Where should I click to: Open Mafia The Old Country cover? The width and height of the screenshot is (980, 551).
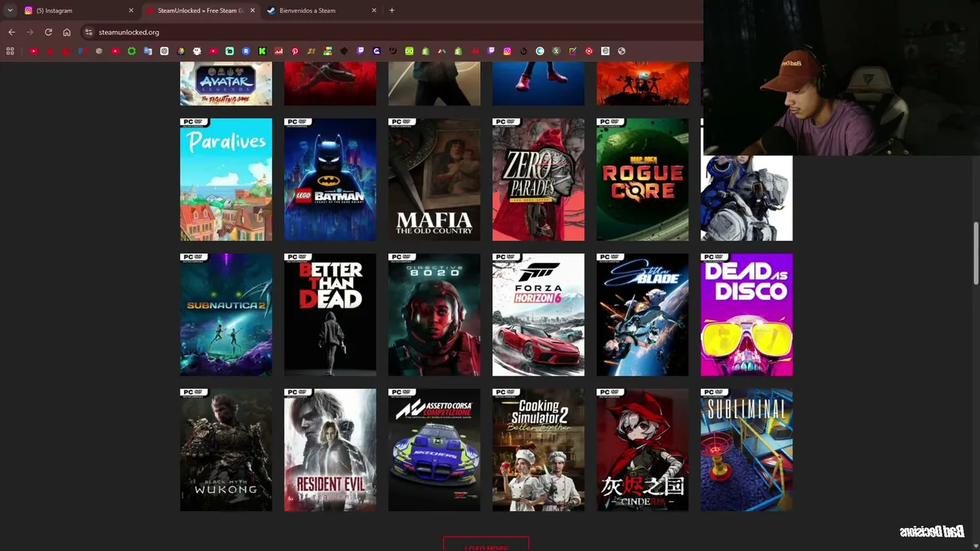point(434,179)
